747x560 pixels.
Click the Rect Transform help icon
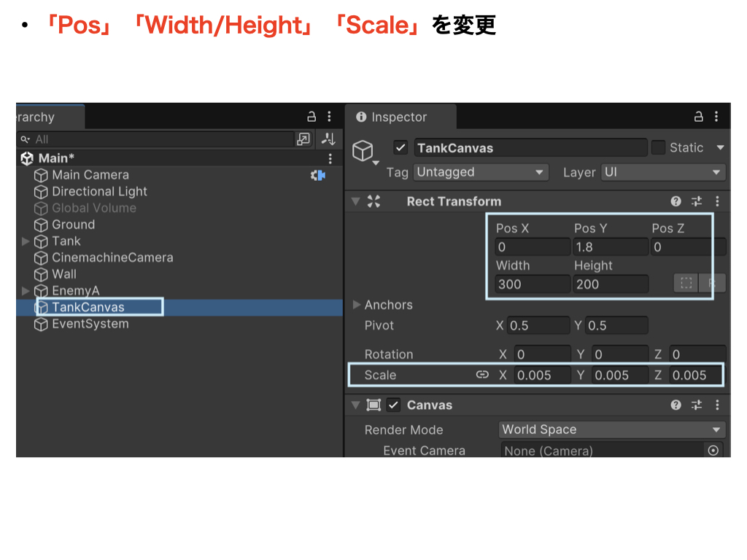(x=676, y=201)
